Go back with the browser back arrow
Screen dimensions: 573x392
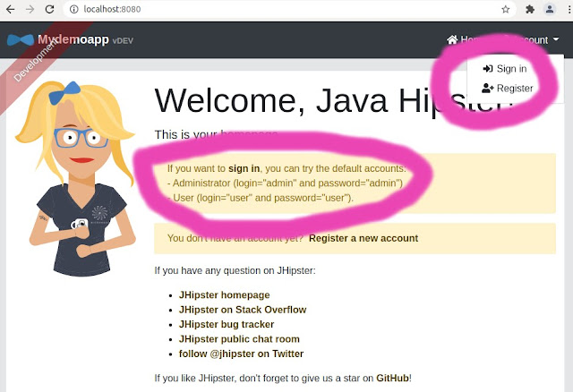pos(10,9)
